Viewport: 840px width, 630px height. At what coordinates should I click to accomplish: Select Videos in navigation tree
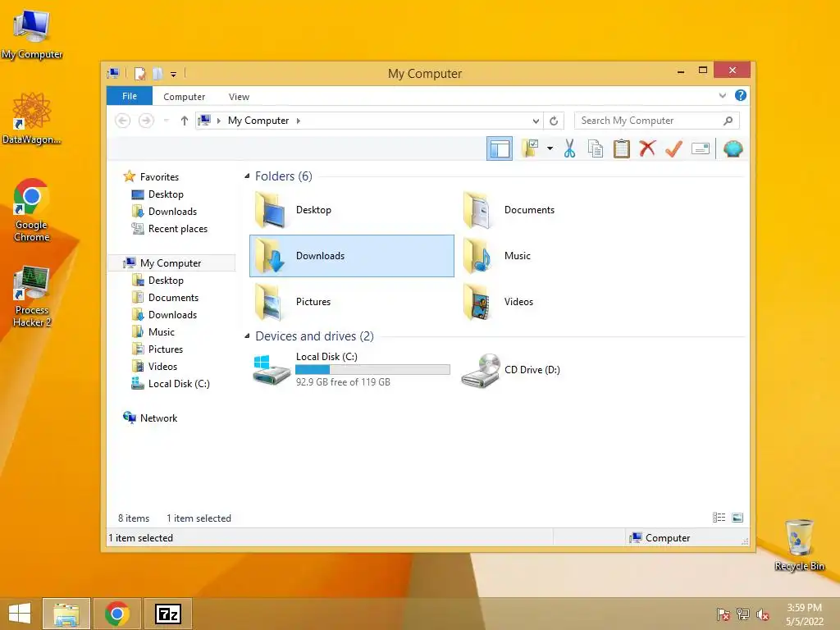162,367
